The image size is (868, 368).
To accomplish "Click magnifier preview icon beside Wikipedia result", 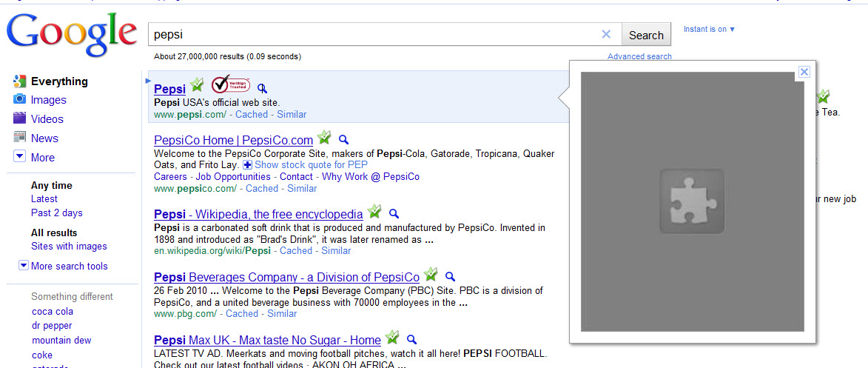I will (x=394, y=213).
